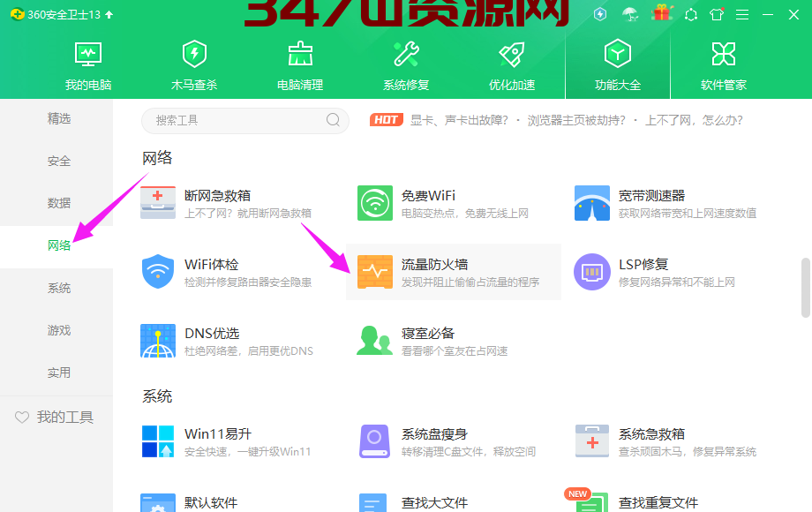Image resolution: width=812 pixels, height=512 pixels.
Task: Click the umbrella icon in title bar
Action: click(630, 14)
